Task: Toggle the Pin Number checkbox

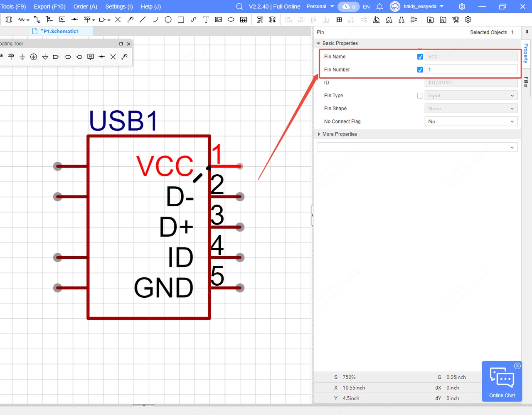Action: point(420,69)
